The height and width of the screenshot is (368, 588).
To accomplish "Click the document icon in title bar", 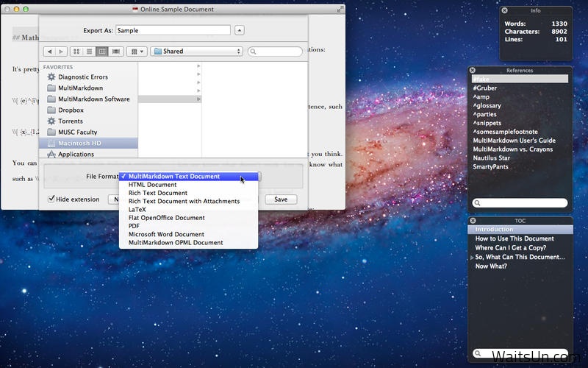I will coord(135,10).
